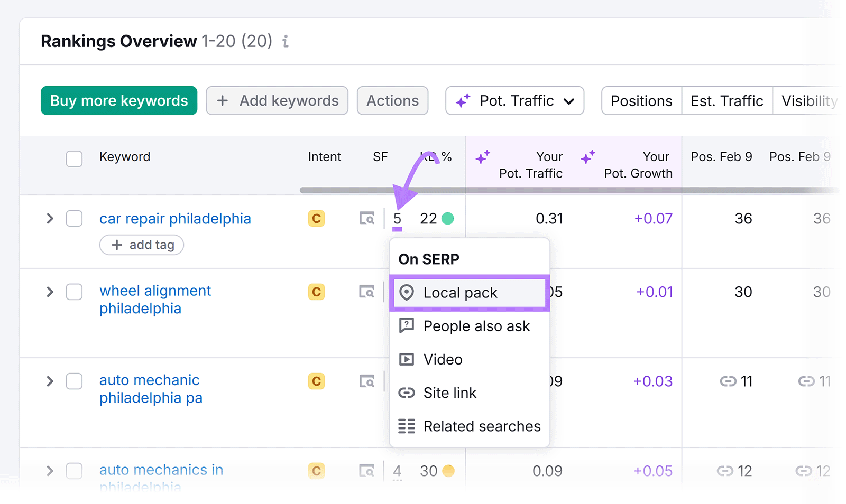The height and width of the screenshot is (504, 846).
Task: Click the info icon beside Rankings Overview title
Action: pos(286,41)
